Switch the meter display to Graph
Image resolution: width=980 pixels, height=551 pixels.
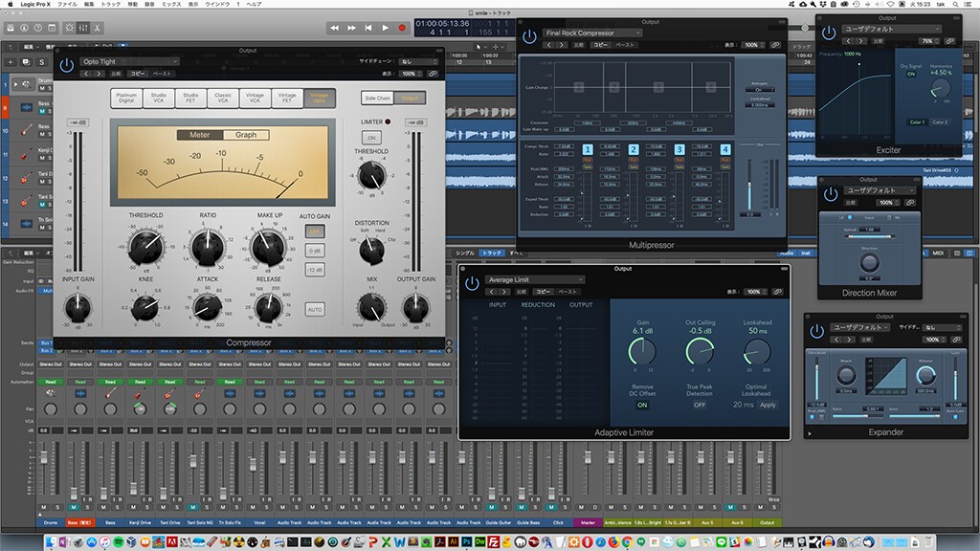point(246,135)
